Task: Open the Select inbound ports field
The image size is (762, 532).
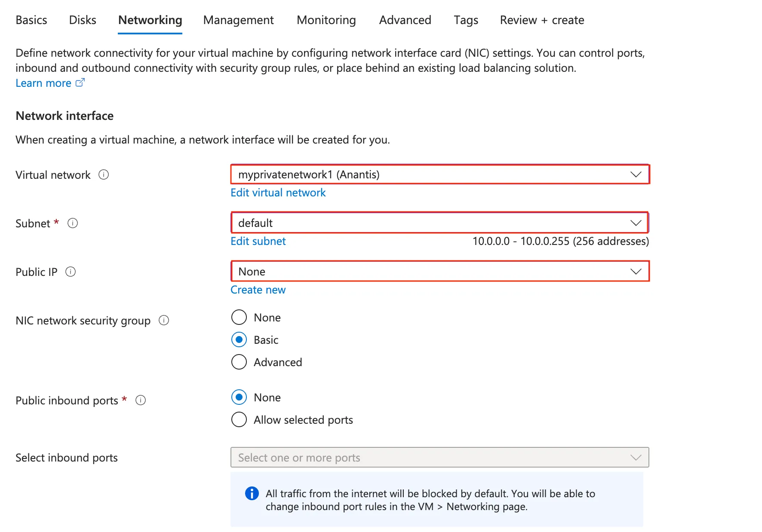Action: 439,457
